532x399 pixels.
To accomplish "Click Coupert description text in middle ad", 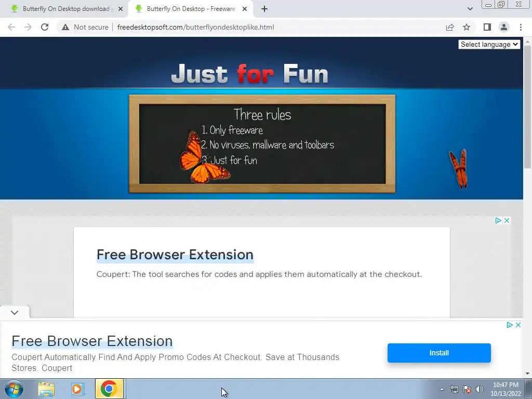I will 259,274.
